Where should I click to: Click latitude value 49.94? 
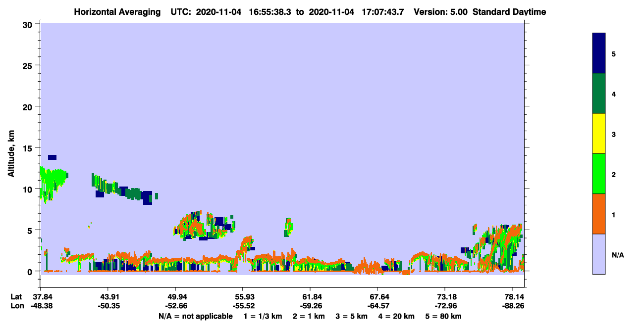tap(175, 297)
